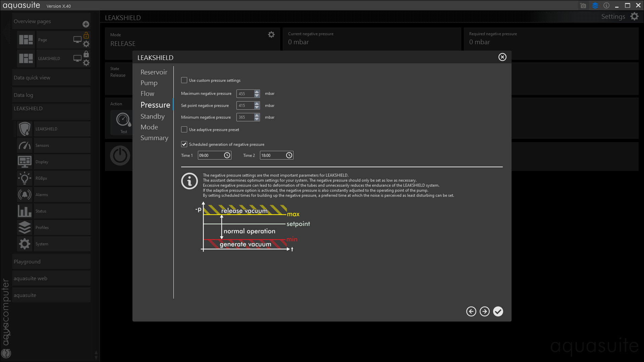Open Time 1 clock picker

coord(227,155)
